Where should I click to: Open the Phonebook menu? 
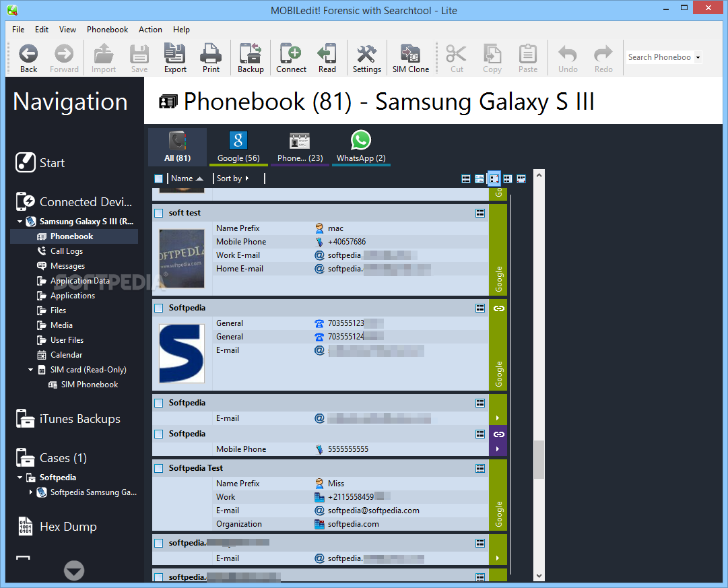[x=107, y=29]
